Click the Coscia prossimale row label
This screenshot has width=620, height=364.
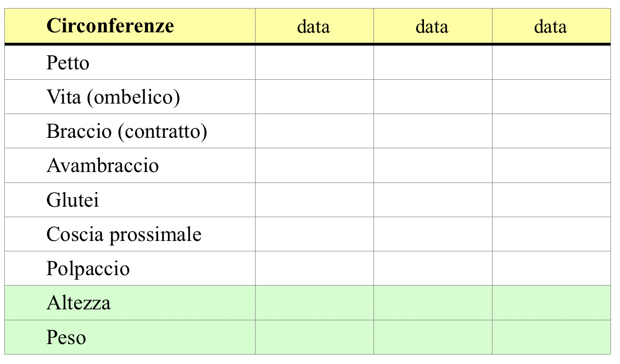124,234
